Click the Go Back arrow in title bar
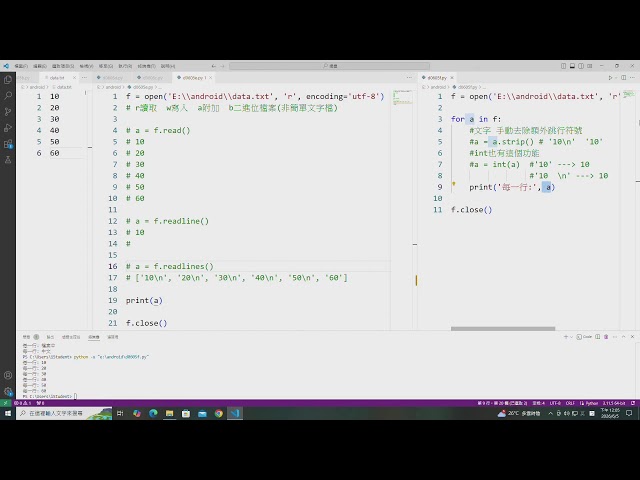640x480 pixels. pyautogui.click(x=213, y=66)
